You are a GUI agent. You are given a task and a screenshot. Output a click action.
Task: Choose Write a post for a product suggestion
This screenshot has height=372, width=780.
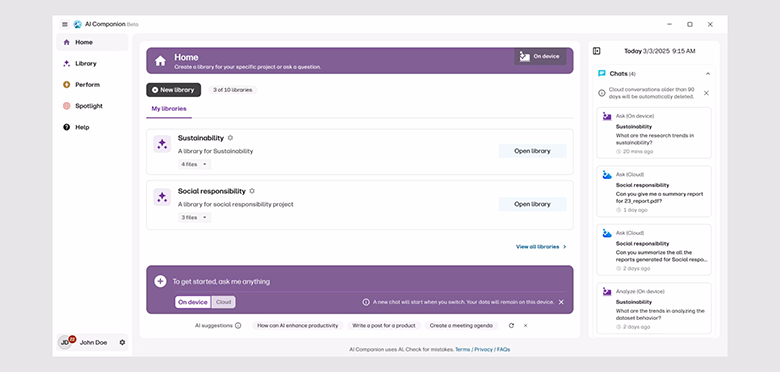tap(384, 326)
